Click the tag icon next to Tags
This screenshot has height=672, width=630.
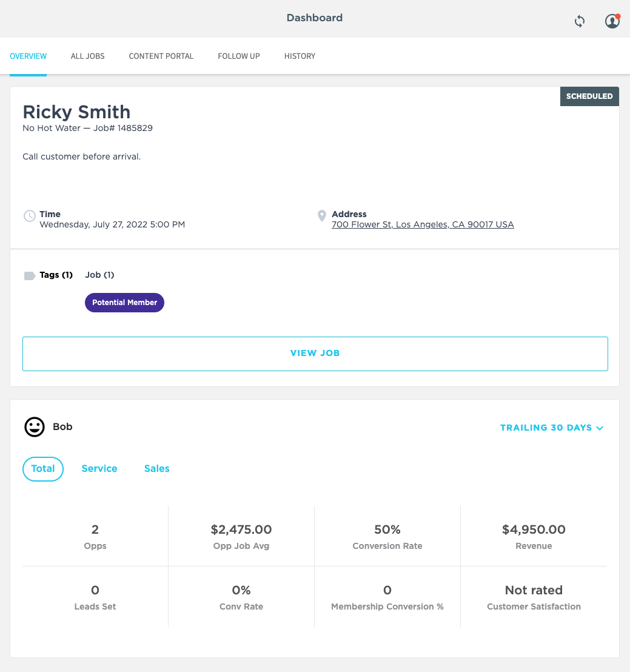(28, 275)
